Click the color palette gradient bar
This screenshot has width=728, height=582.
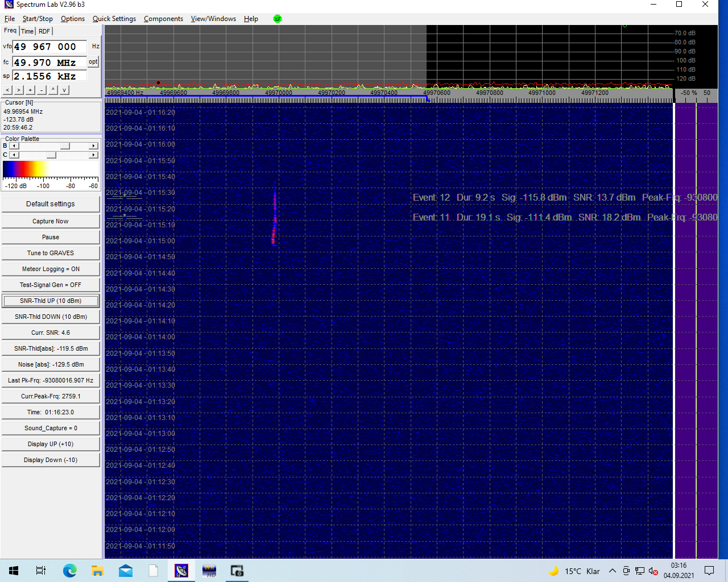point(51,169)
